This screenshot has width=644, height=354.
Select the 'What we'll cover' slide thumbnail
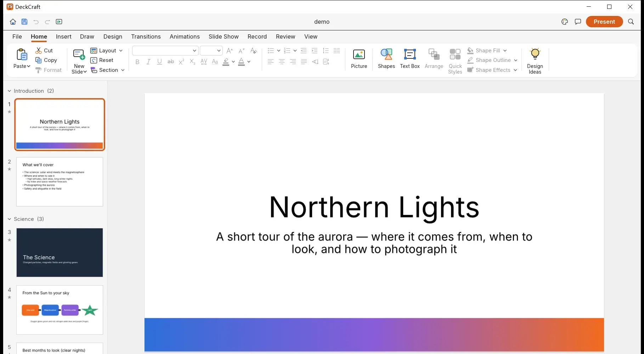60,182
